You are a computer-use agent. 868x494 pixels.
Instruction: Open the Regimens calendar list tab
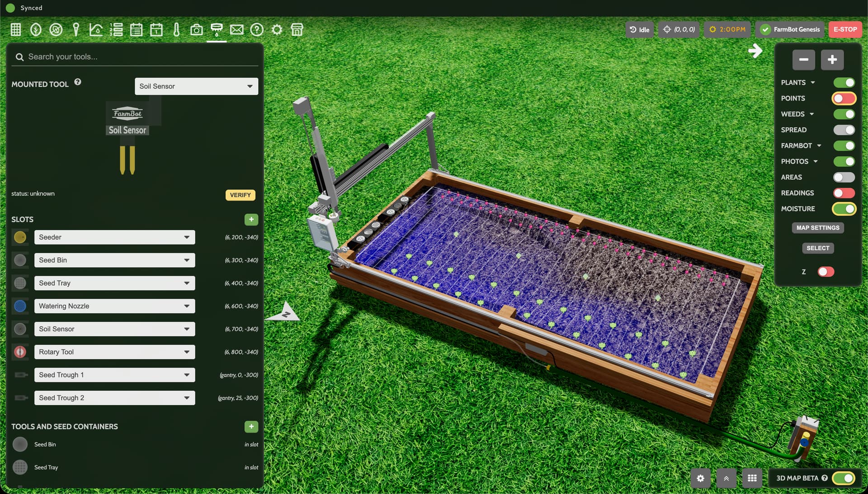tap(136, 30)
